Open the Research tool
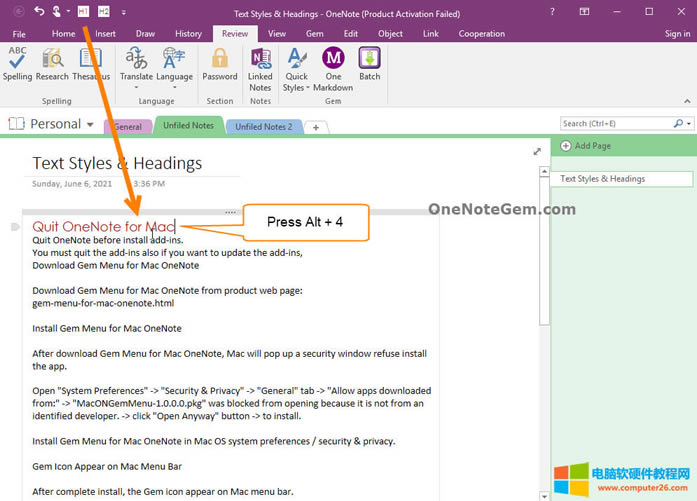 point(52,64)
